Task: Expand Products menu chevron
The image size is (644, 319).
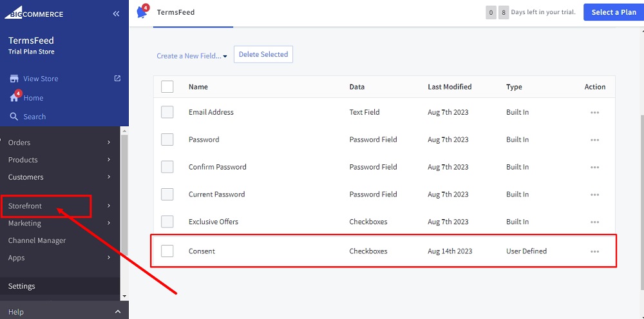Action: (x=109, y=160)
